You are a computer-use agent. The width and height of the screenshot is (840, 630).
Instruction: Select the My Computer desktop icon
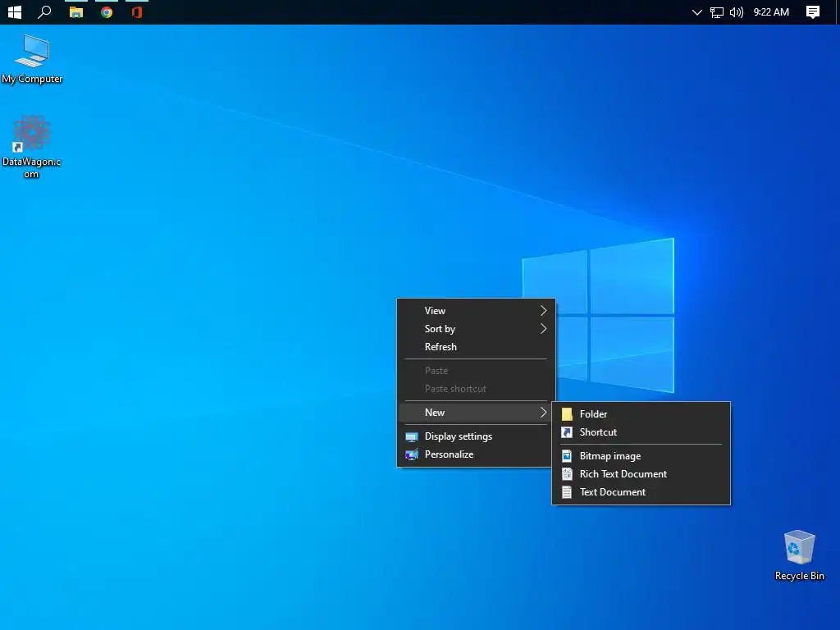tap(32, 59)
